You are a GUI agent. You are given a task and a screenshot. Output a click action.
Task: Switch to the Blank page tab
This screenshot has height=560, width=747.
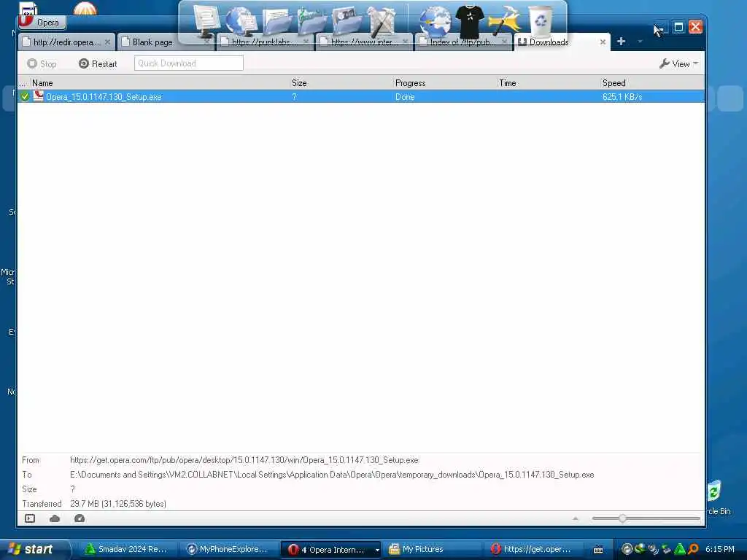(152, 42)
